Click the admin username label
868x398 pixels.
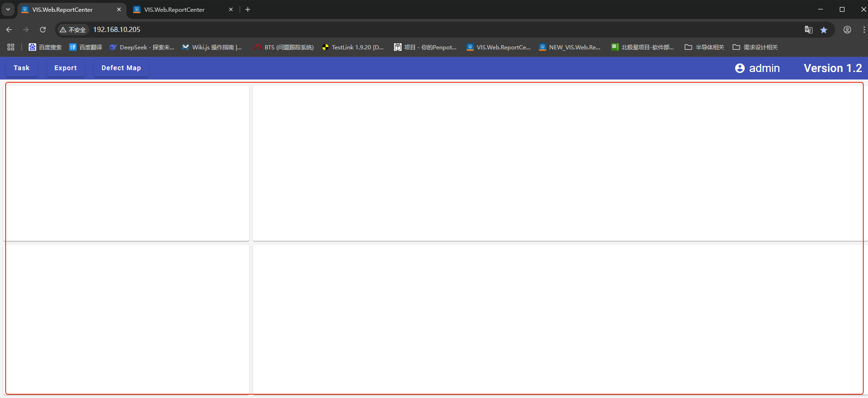coord(764,68)
